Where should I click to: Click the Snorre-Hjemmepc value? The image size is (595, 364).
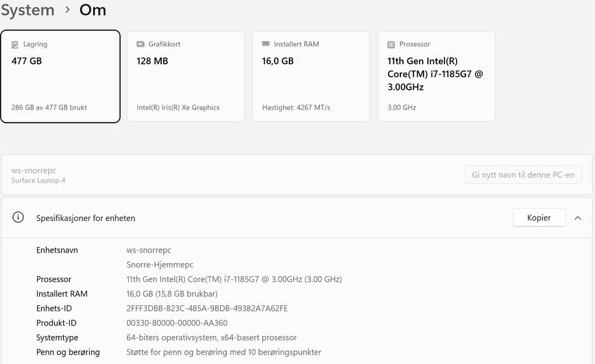[x=160, y=265]
